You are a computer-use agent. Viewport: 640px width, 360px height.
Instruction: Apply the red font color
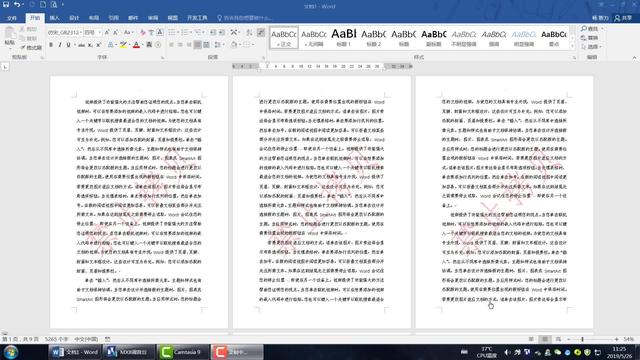pos(136,45)
